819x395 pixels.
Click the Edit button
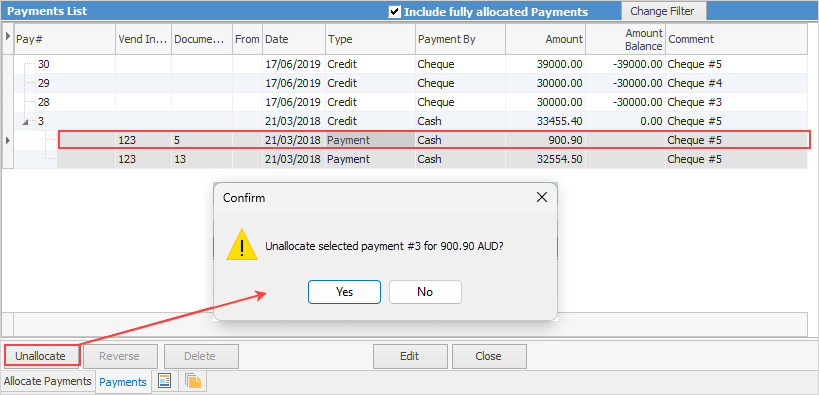pyautogui.click(x=410, y=356)
